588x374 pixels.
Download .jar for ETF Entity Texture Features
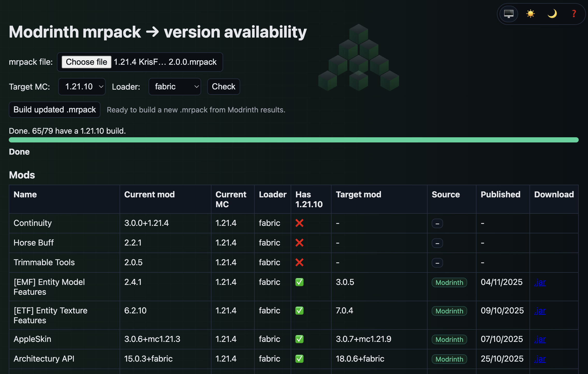click(x=540, y=311)
